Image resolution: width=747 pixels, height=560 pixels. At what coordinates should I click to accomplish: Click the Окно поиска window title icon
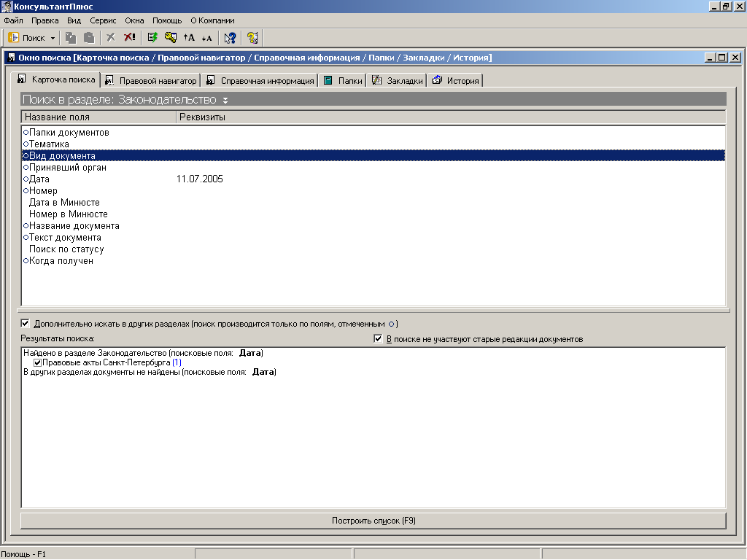[x=12, y=58]
